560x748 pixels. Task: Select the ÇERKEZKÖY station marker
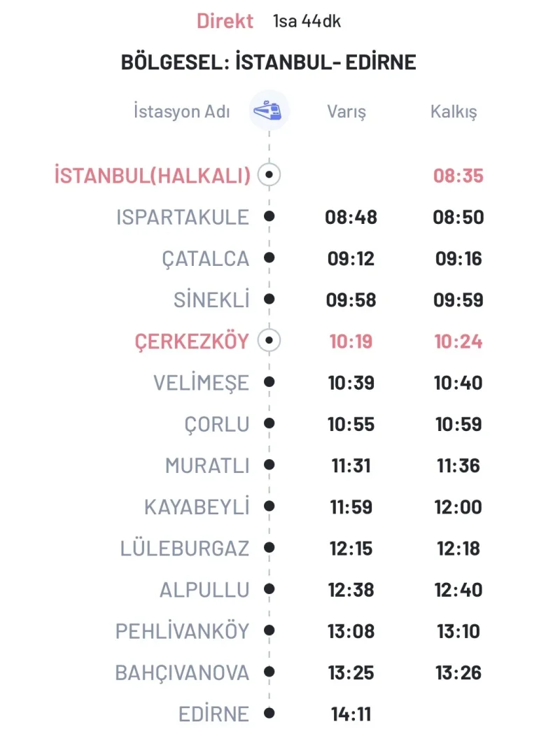tap(269, 341)
